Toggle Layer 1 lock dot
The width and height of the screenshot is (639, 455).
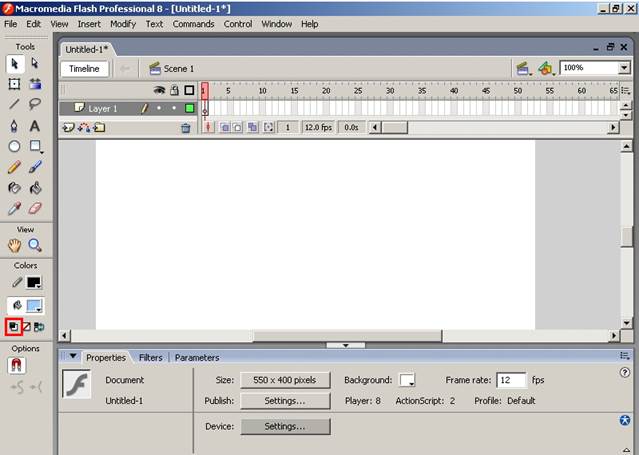tap(174, 108)
